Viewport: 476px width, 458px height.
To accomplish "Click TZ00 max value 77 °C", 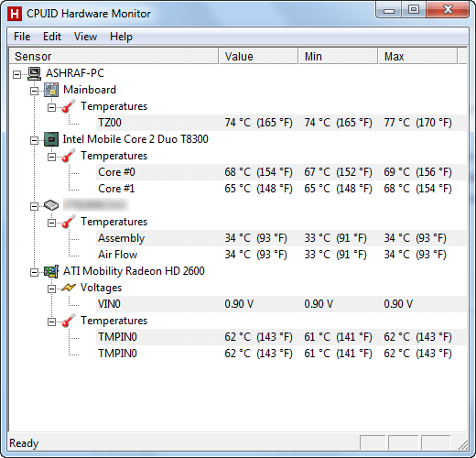I will (x=417, y=123).
